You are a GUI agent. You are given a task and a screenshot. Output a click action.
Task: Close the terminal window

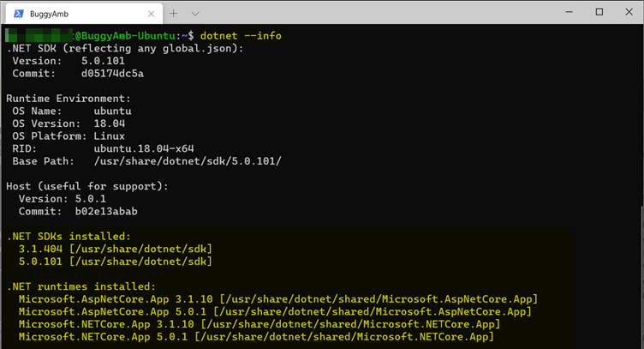[x=629, y=12]
